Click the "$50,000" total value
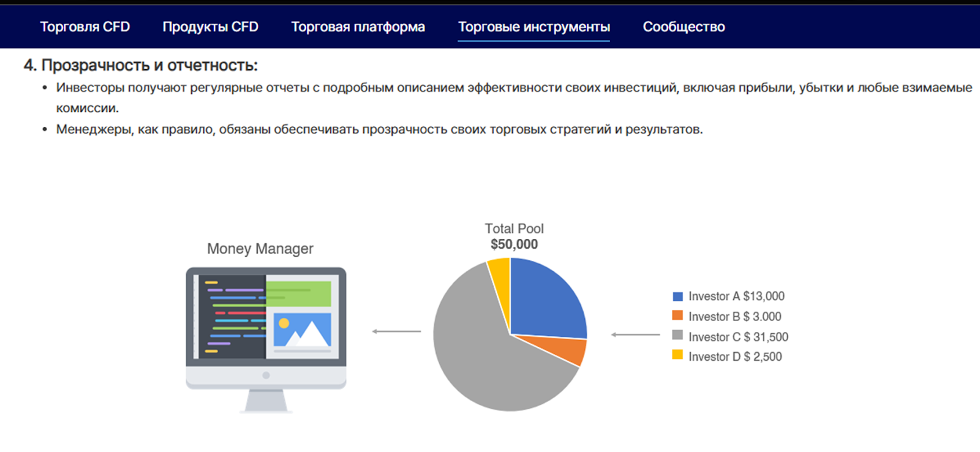 [514, 244]
